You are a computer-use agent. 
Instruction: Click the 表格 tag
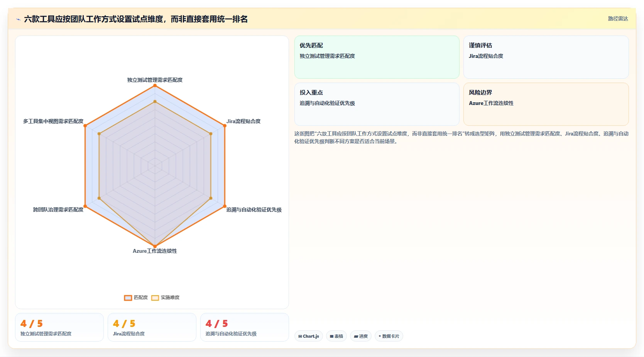[336, 336]
